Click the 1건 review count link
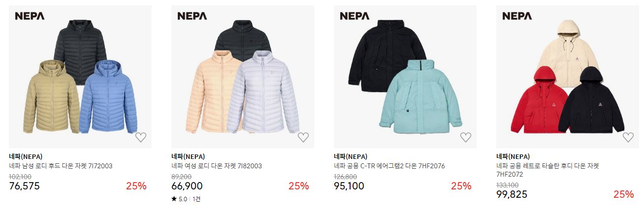The height and width of the screenshot is (215, 644). pyautogui.click(x=196, y=199)
